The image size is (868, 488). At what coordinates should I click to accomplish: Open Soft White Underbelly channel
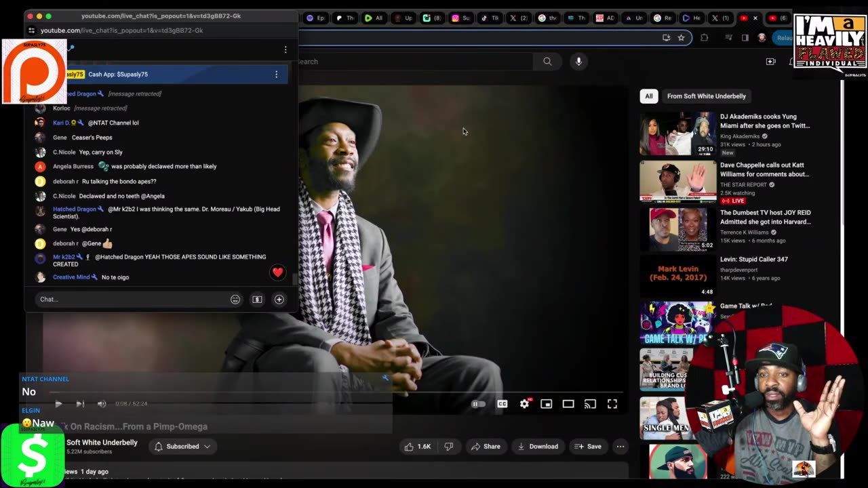coord(102,443)
